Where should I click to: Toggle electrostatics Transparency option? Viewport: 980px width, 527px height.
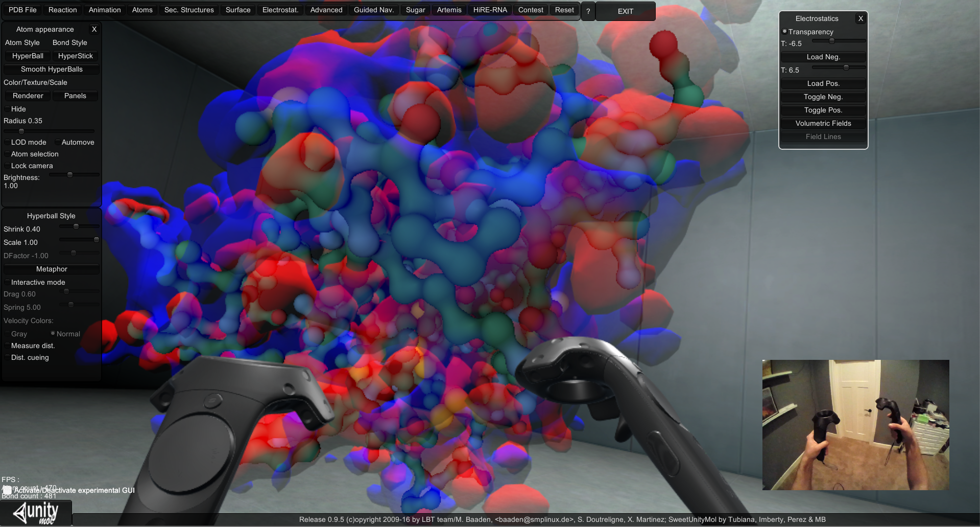point(784,31)
